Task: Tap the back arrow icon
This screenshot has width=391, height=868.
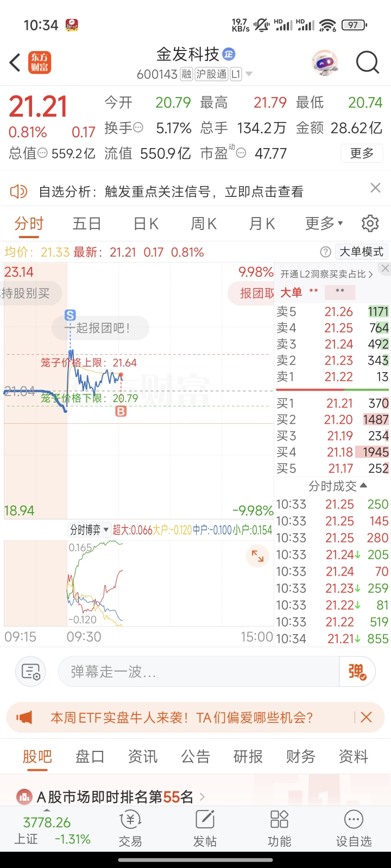Action: 15,62
